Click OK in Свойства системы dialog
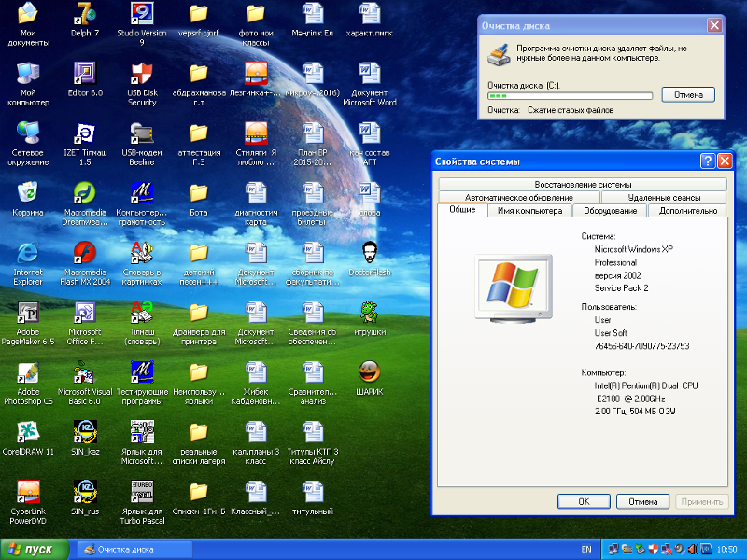Viewport: 747px width, 560px height. pyautogui.click(x=584, y=501)
